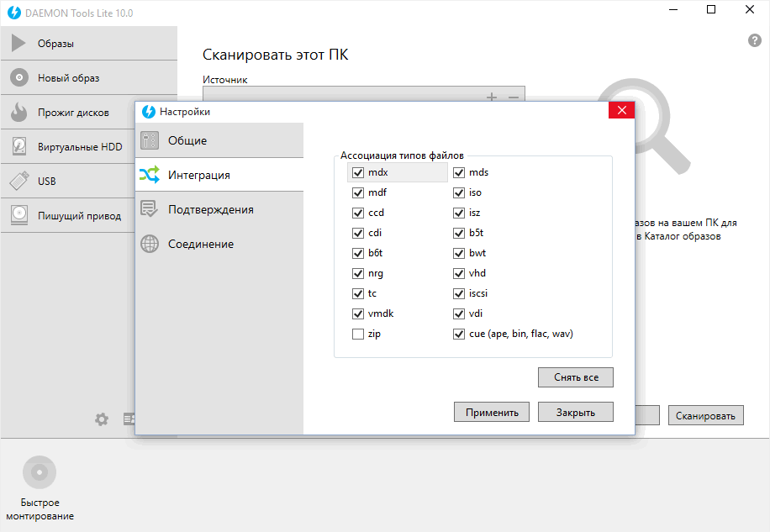Toggle the mds checkbox
The width and height of the screenshot is (770, 532).
(459, 173)
